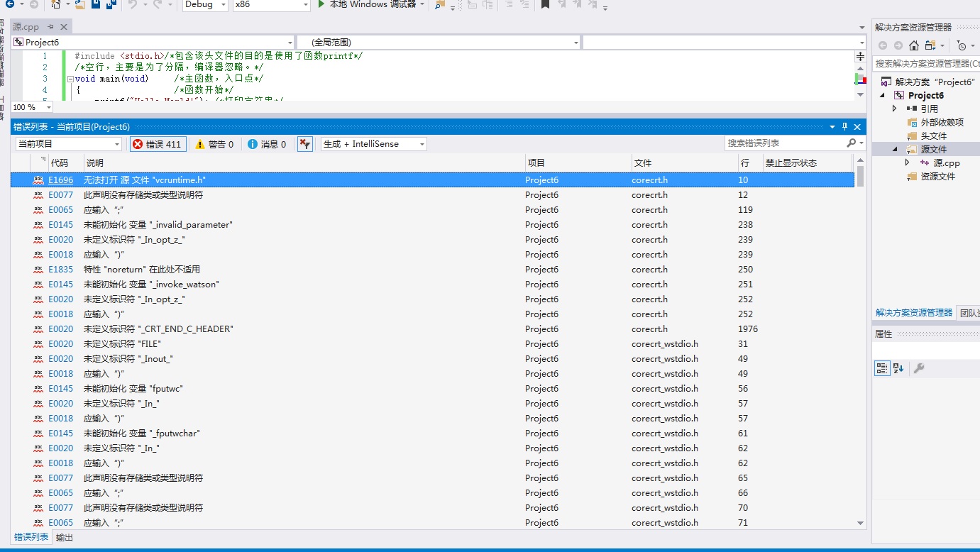Image resolution: width=980 pixels, height=552 pixels.
Task: Open the E1696 error code link
Action: click(x=60, y=180)
